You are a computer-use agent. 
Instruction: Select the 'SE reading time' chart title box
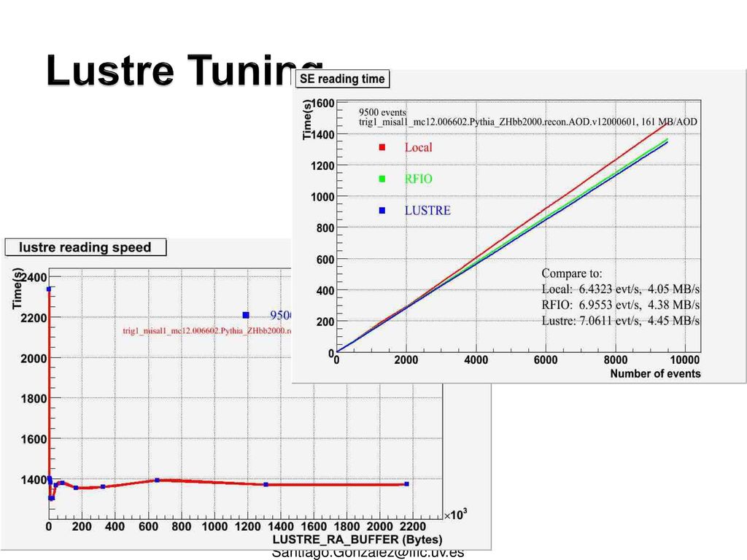[342, 79]
